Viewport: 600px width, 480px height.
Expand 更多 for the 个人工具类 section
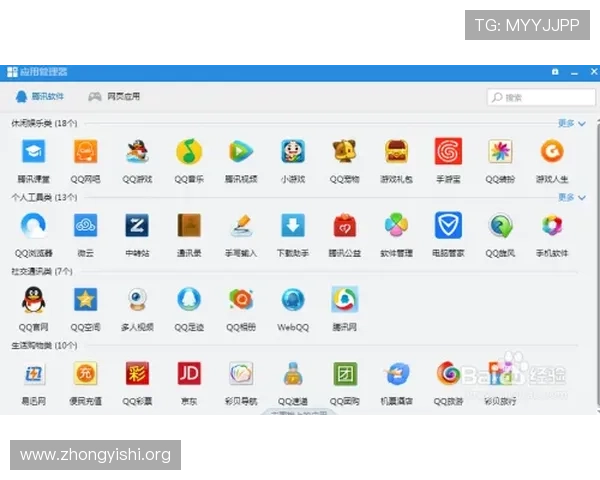pos(572,198)
